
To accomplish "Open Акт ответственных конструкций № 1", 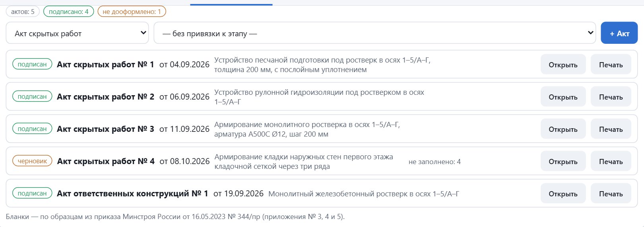I will tap(563, 194).
